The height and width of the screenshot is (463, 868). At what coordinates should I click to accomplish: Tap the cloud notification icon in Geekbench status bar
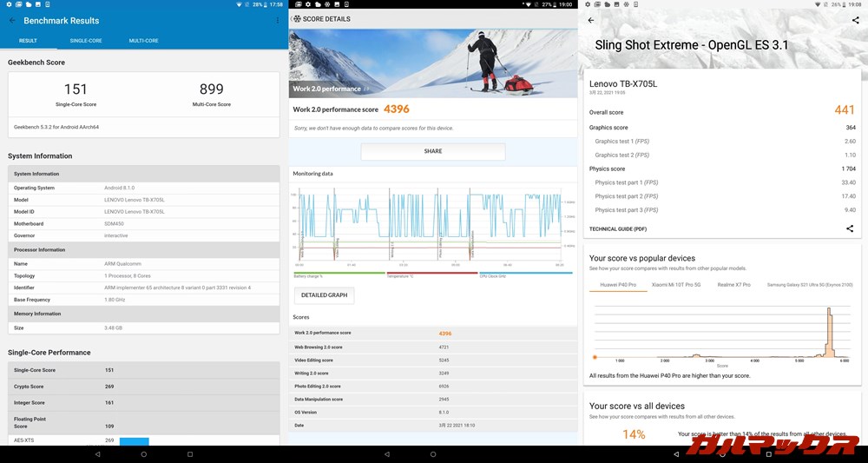tap(29, 4)
